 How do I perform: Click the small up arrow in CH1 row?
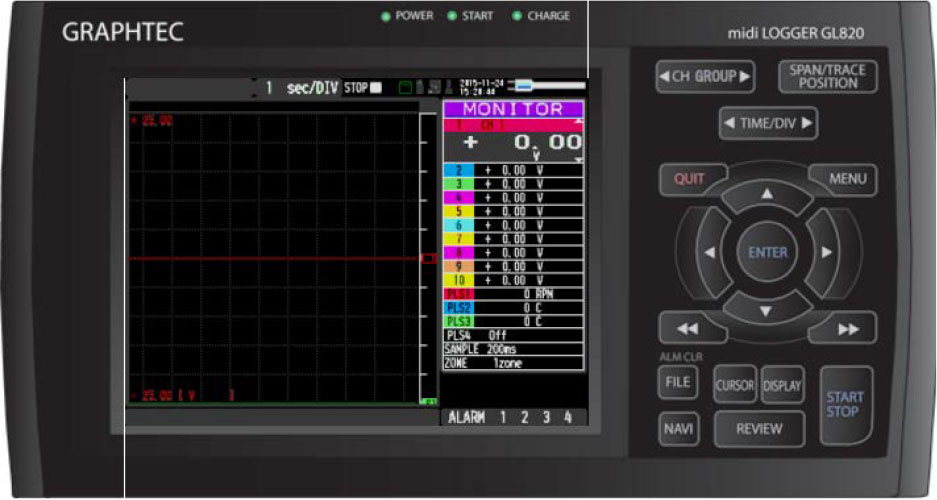pos(578,121)
